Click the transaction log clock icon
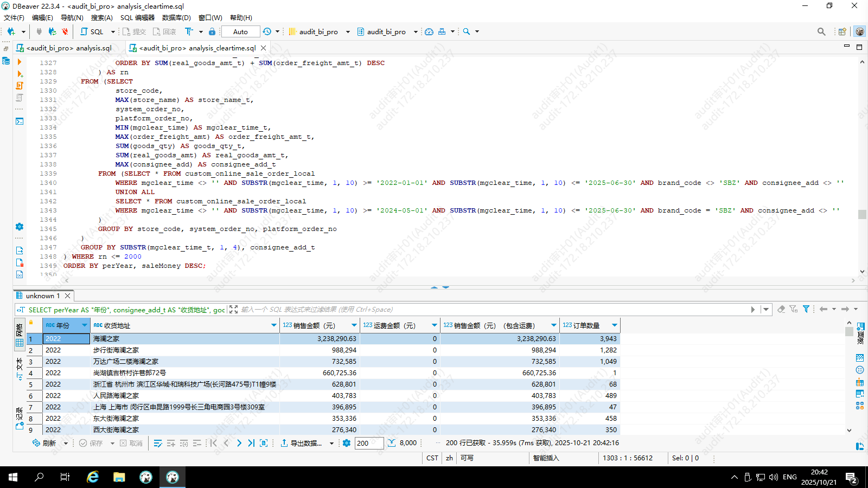This screenshot has height=488, width=868. pos(267,31)
